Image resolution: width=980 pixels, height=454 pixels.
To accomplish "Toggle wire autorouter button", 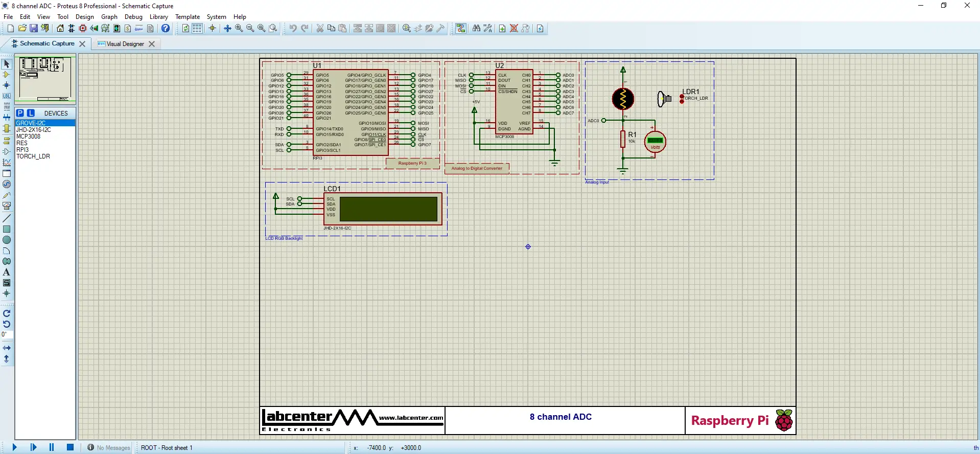I will coord(461,29).
